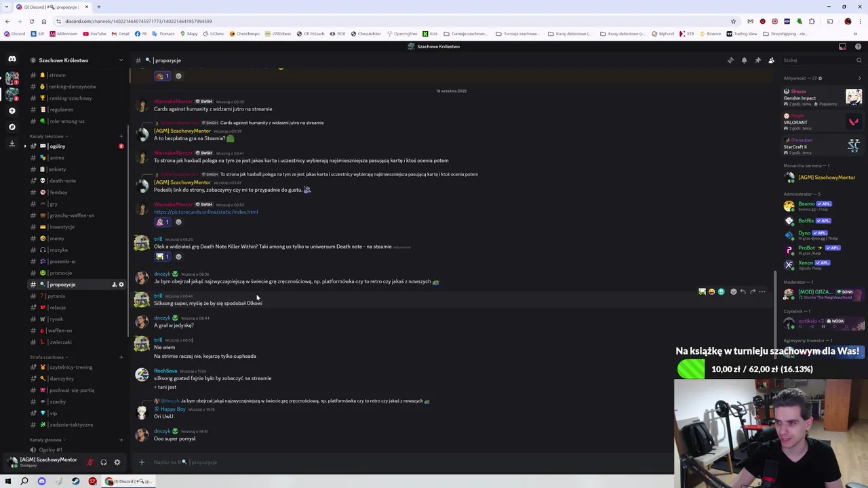Open Discord direct messages home icon
This screenshot has width=868, height=488.
coord(12,60)
